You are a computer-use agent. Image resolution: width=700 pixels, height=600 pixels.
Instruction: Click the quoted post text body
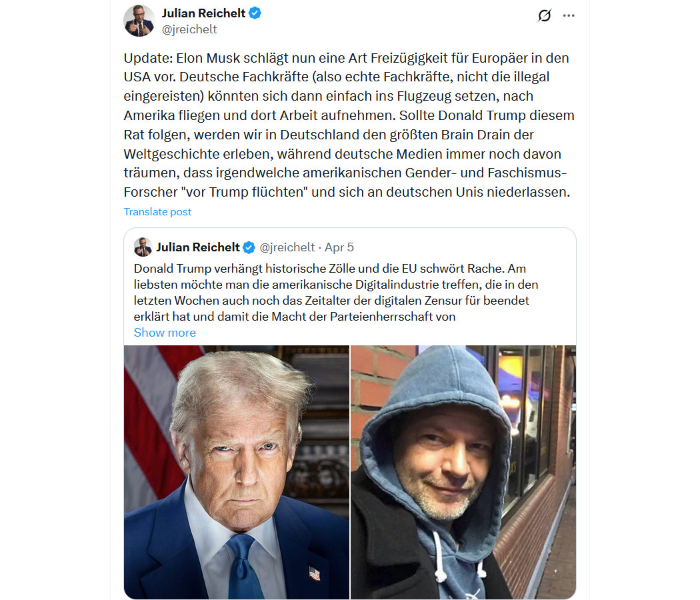[336, 293]
